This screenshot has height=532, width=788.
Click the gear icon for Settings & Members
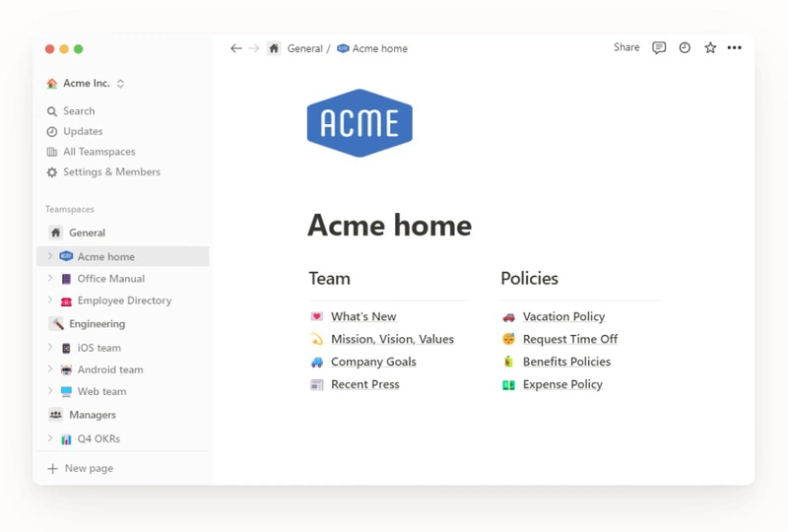(x=52, y=172)
